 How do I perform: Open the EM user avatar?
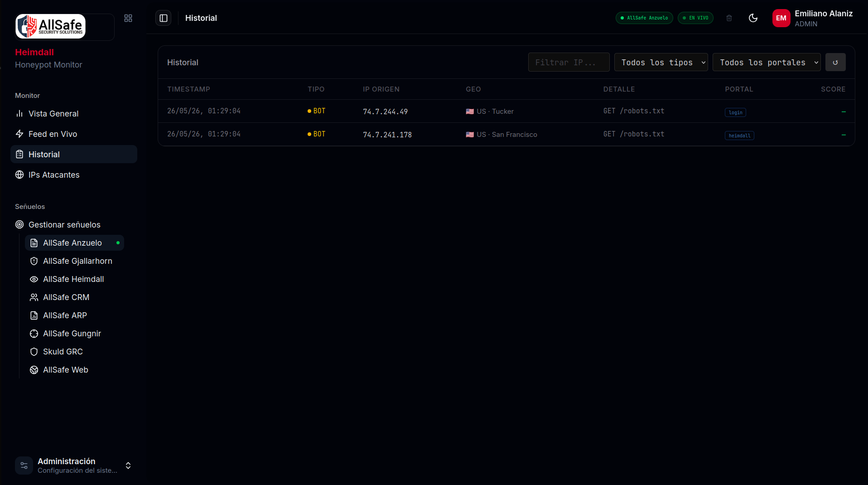(x=781, y=18)
